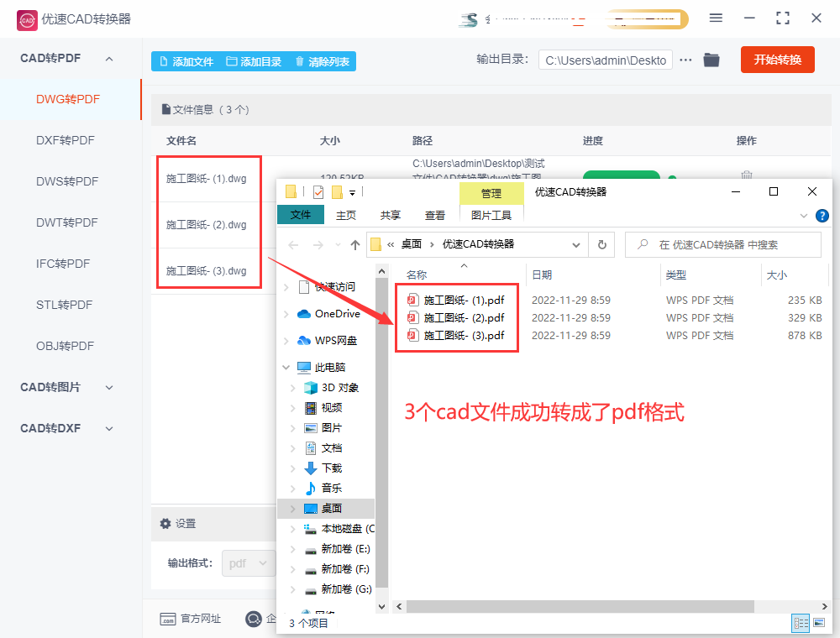
Task: Click the trash icon for first file row
Action: pyautogui.click(x=747, y=175)
